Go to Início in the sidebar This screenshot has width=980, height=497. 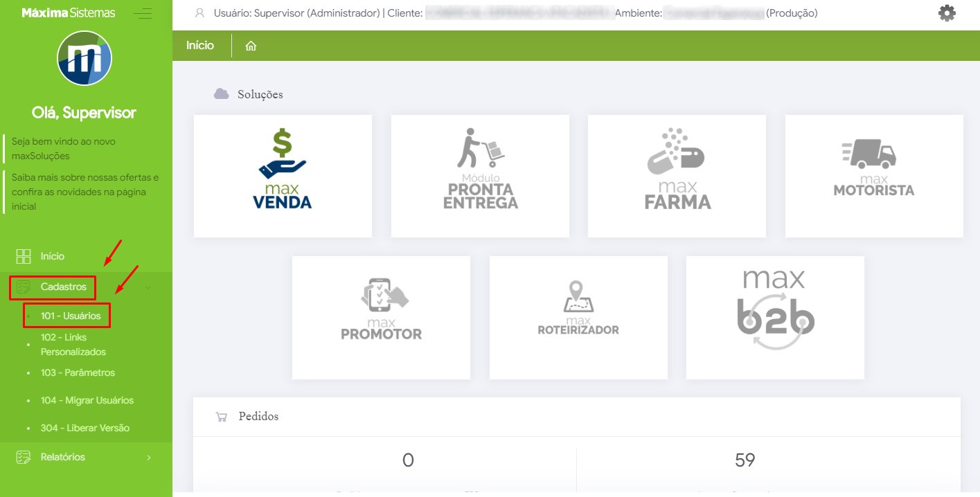pos(53,256)
